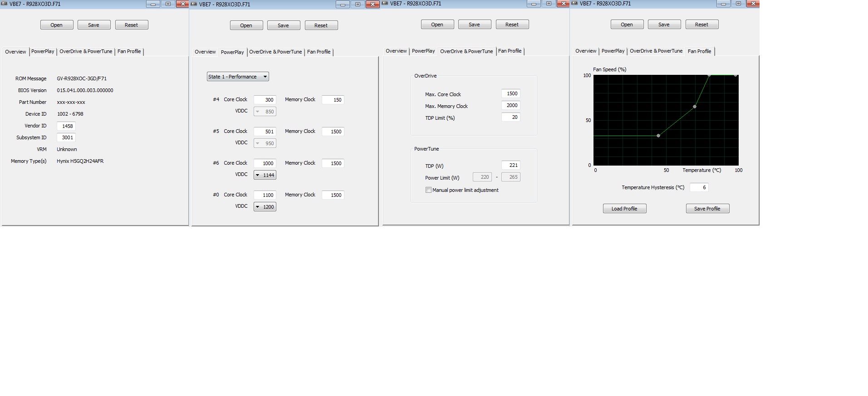
Task: Click Open in the OverDrive window
Action: (437, 24)
